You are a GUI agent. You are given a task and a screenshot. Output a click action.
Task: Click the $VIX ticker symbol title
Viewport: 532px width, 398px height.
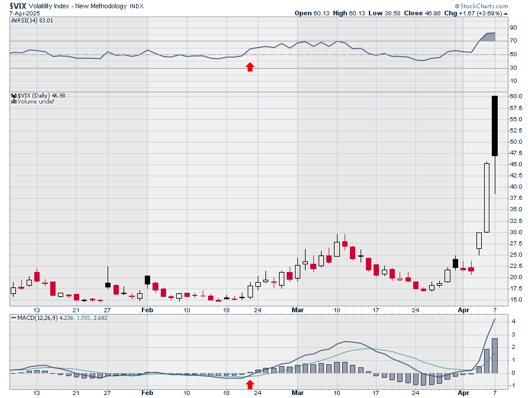click(16, 5)
